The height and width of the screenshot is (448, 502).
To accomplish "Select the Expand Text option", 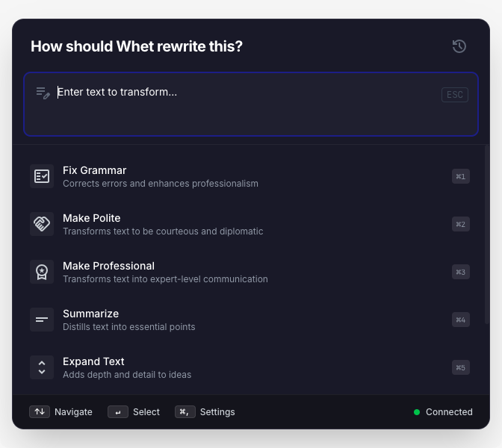I will (x=250, y=367).
